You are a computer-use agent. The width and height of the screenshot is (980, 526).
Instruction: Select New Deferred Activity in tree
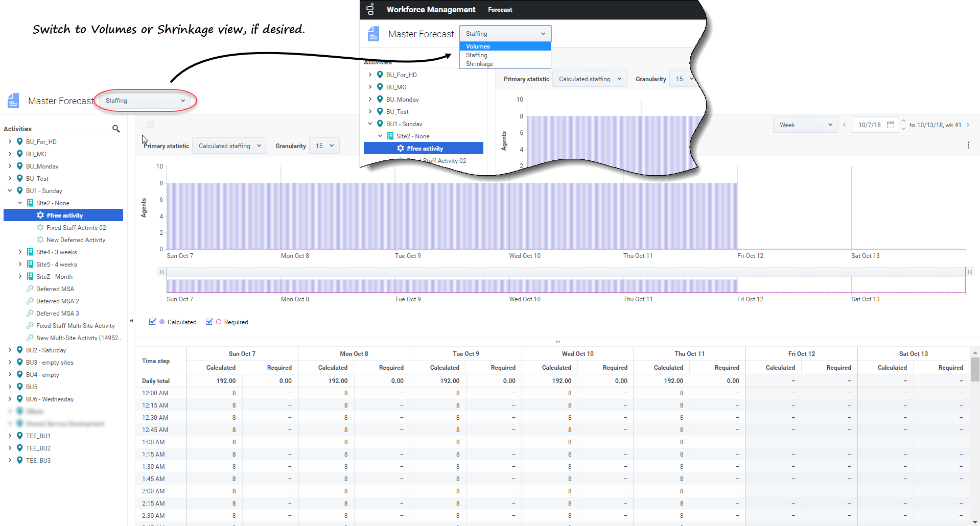click(76, 240)
